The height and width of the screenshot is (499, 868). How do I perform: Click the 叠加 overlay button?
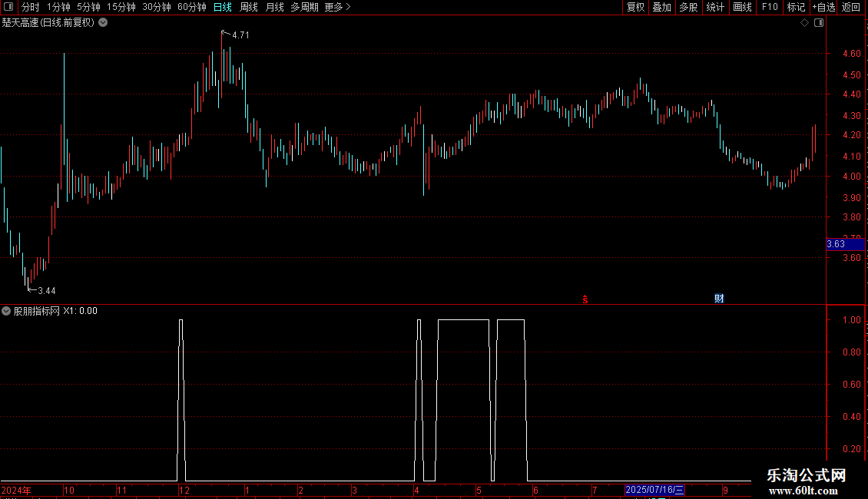tap(661, 7)
